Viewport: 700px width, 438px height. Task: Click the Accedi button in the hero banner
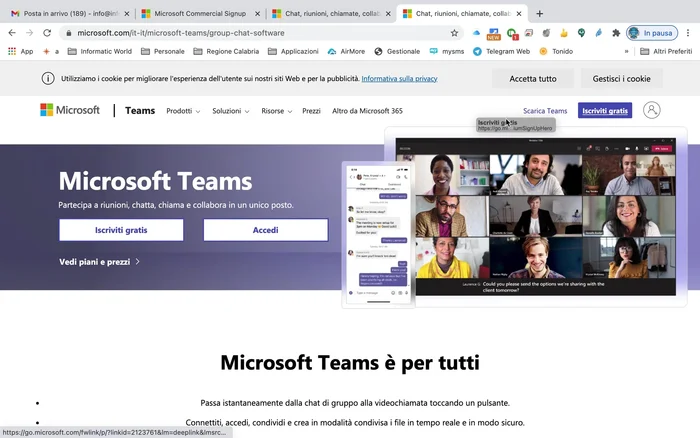tap(265, 230)
